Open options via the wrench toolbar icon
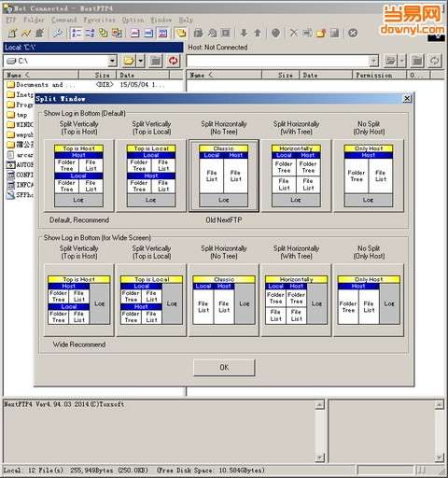The image size is (448, 478). click(x=58, y=33)
